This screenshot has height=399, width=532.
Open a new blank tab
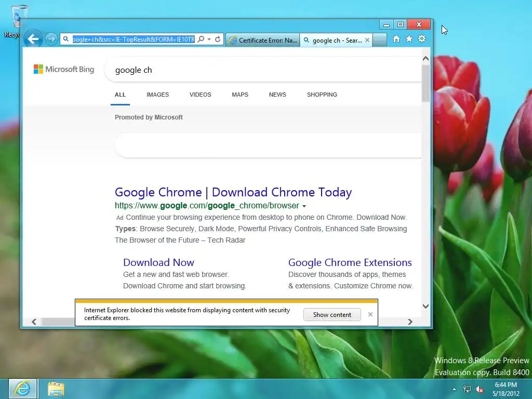[x=380, y=40]
